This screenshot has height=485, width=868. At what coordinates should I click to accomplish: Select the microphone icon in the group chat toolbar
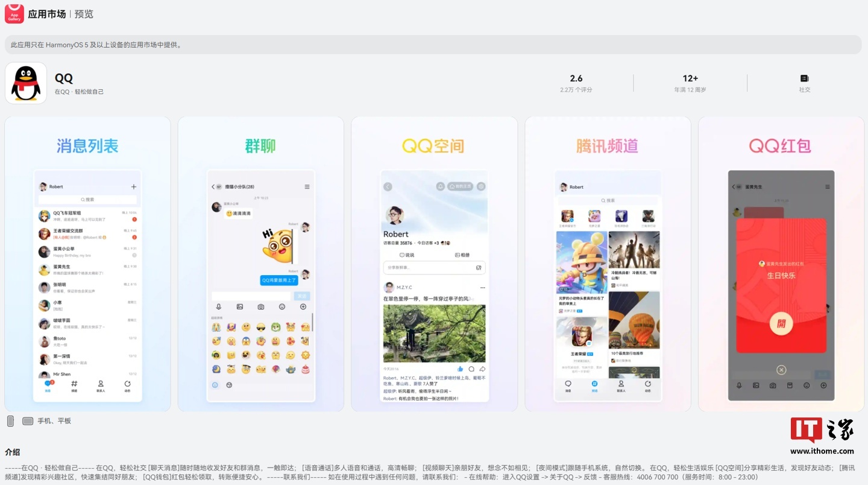(x=219, y=306)
